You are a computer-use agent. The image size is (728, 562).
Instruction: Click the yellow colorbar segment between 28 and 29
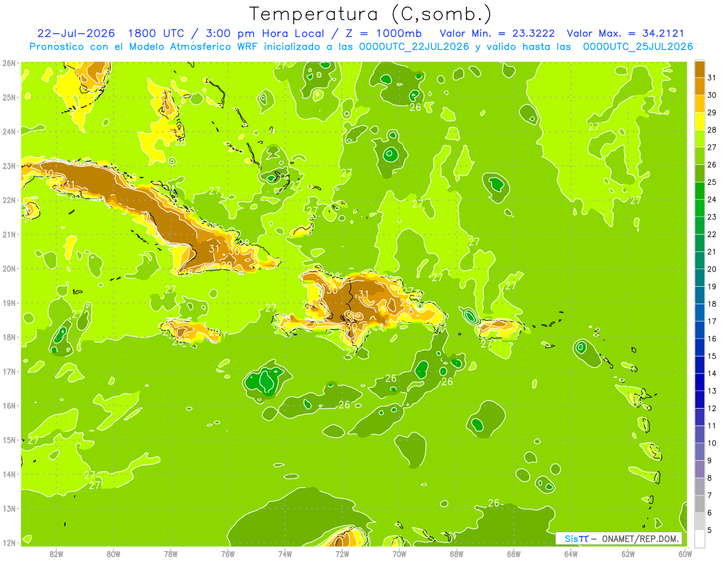point(700,121)
